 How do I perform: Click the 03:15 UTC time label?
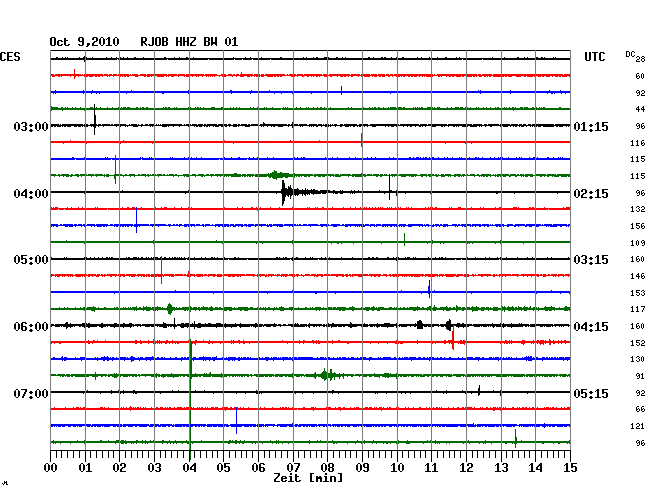pos(591,260)
